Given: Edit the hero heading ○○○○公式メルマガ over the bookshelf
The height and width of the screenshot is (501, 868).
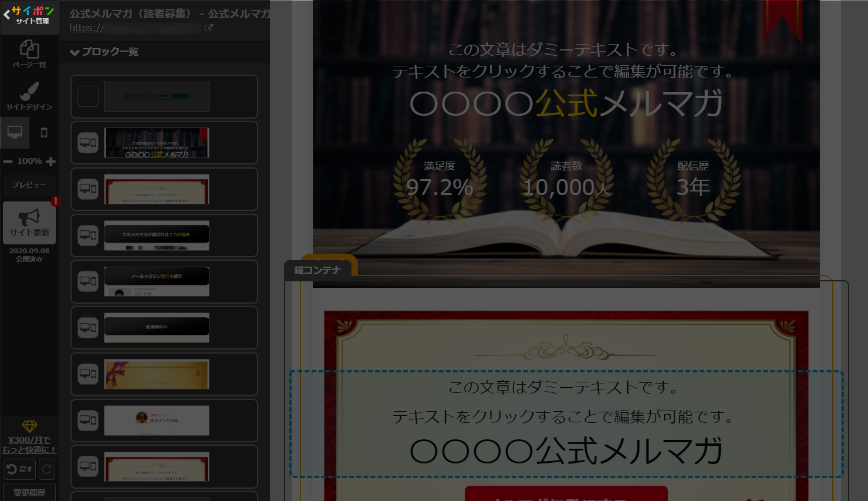Looking at the screenshot, I should click(566, 103).
